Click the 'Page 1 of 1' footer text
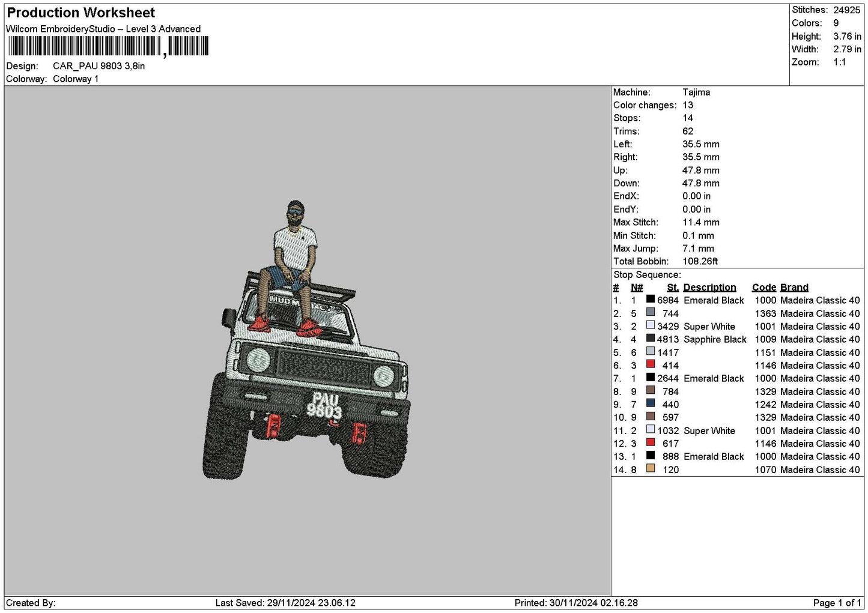This screenshot has width=868, height=613. 837,603
